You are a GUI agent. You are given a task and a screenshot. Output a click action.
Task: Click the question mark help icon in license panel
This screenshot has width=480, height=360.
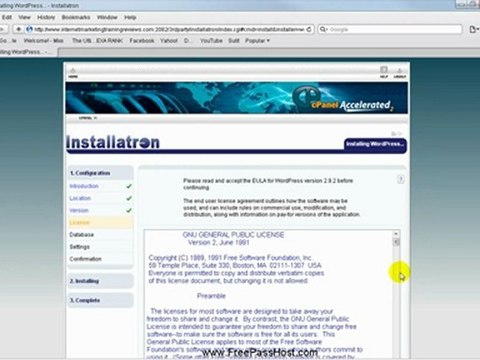tap(401, 179)
